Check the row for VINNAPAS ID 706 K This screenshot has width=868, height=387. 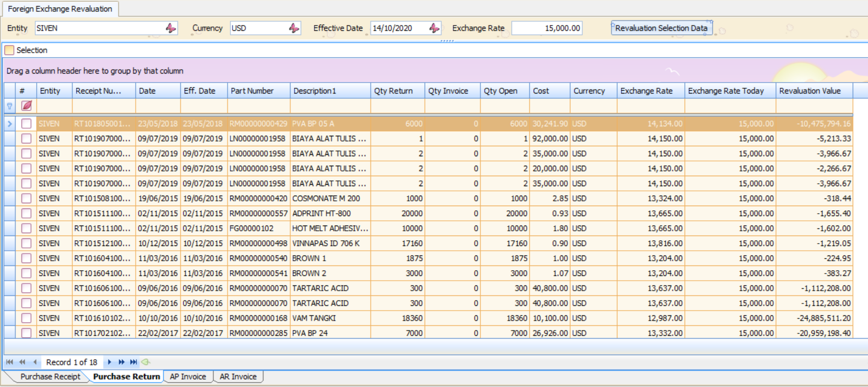pyautogui.click(x=27, y=243)
